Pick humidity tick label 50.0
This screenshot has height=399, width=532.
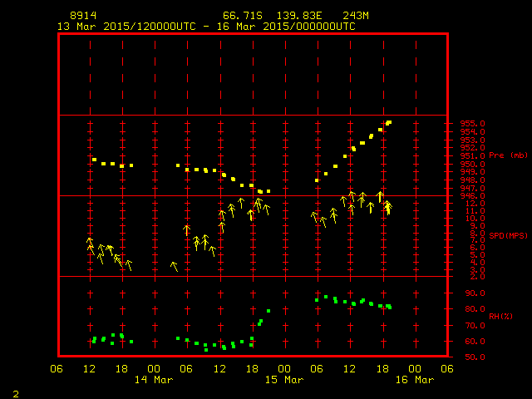pos(475,357)
